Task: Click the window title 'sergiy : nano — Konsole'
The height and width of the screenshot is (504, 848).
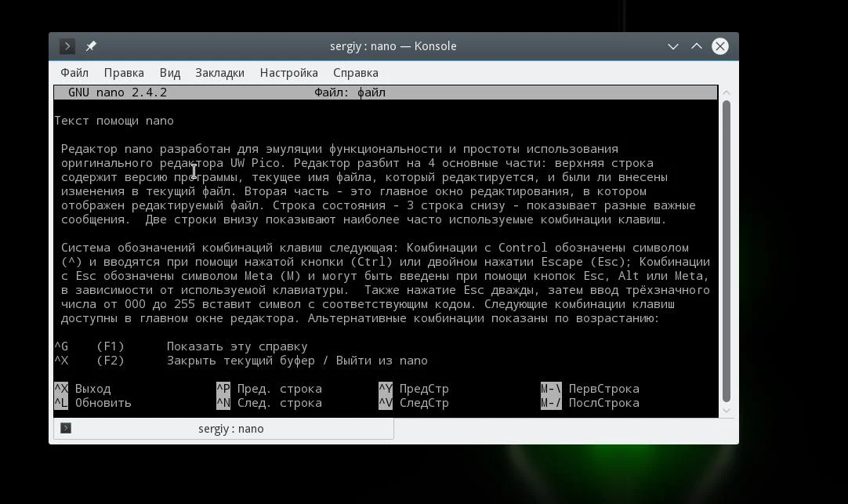Action: pyautogui.click(x=393, y=46)
